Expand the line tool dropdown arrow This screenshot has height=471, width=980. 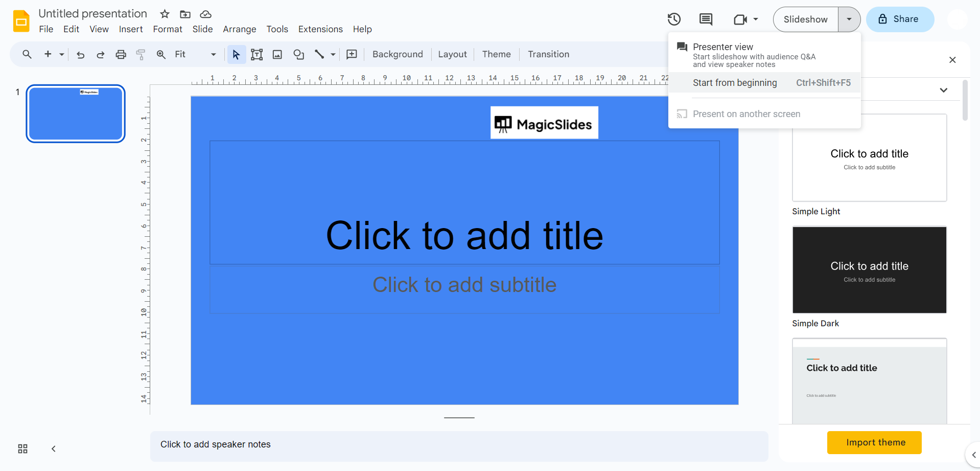(333, 54)
